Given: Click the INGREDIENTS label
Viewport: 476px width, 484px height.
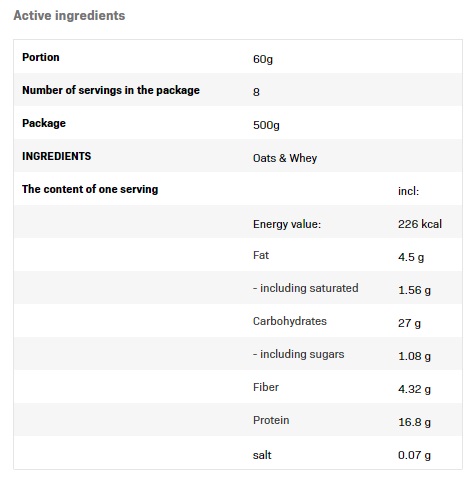Looking at the screenshot, I should pyautogui.click(x=56, y=156).
